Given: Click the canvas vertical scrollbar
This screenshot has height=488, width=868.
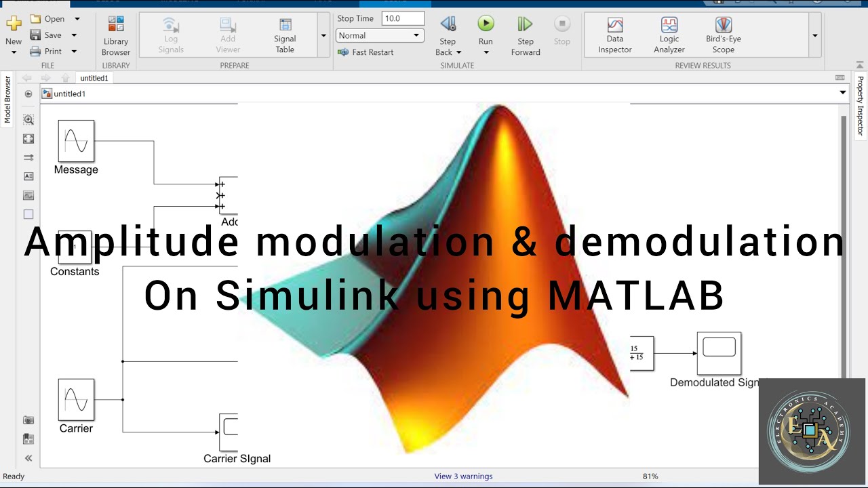Looking at the screenshot, I should 844,246.
